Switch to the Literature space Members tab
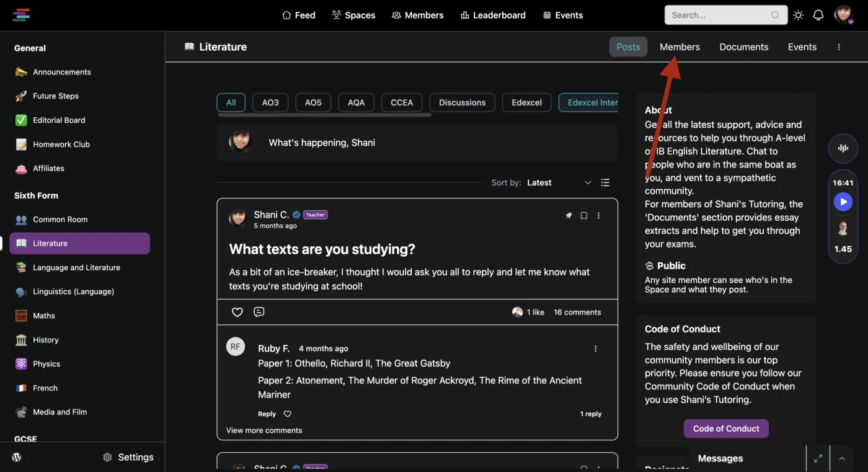 (x=680, y=47)
